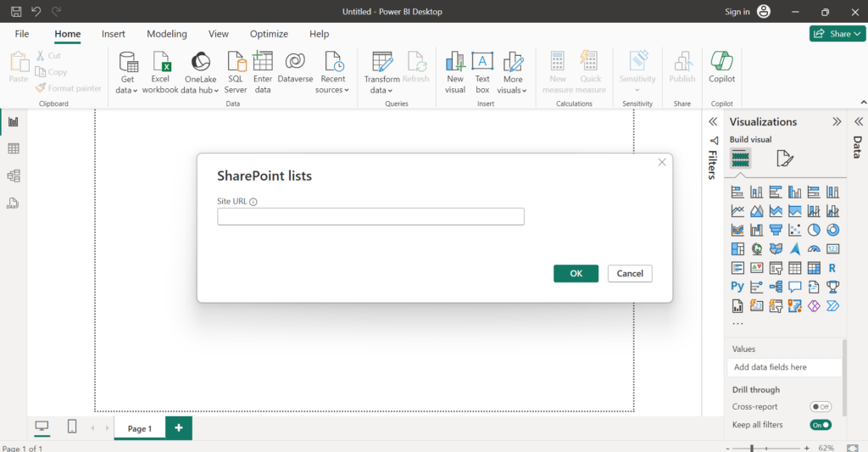Switch to the Modeling ribbon tab
The image size is (868, 452).
pyautogui.click(x=167, y=34)
